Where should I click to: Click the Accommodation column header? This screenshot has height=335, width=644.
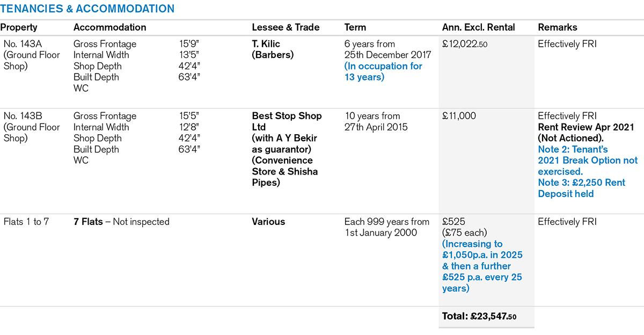click(109, 27)
